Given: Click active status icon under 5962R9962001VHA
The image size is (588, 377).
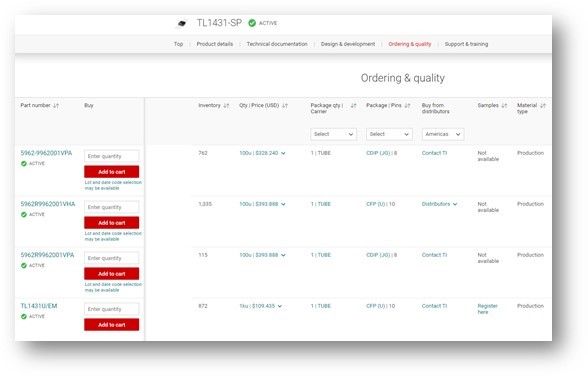Looking at the screenshot, I should tap(24, 215).
